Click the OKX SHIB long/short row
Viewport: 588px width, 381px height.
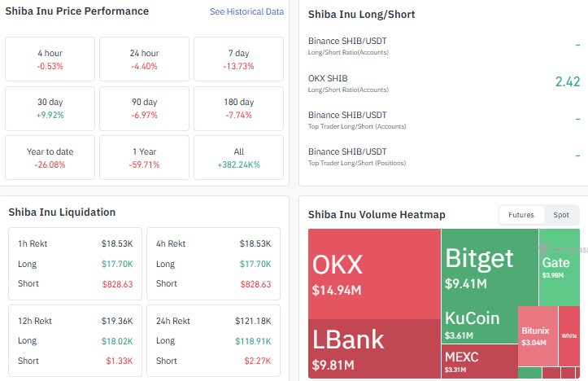[443, 83]
